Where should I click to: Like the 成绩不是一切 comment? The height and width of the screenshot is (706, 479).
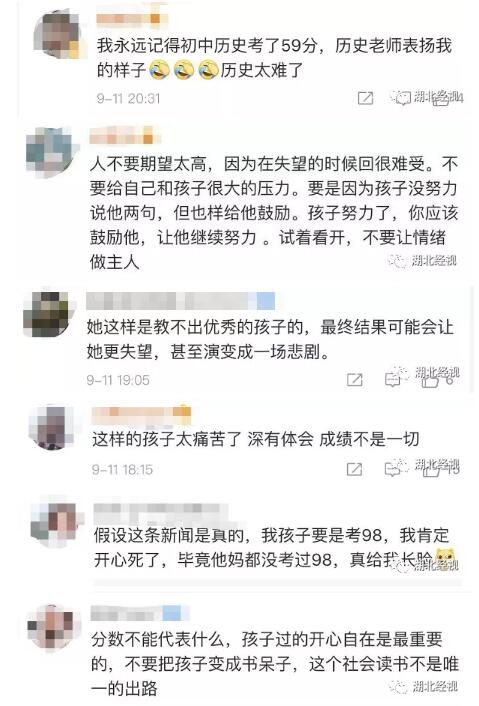431,470
